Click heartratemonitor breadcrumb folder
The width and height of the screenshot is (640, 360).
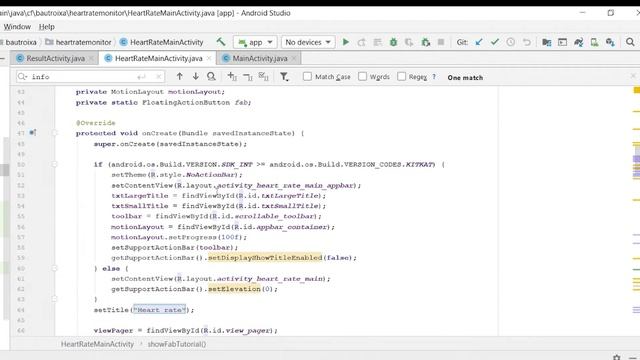pos(78,42)
